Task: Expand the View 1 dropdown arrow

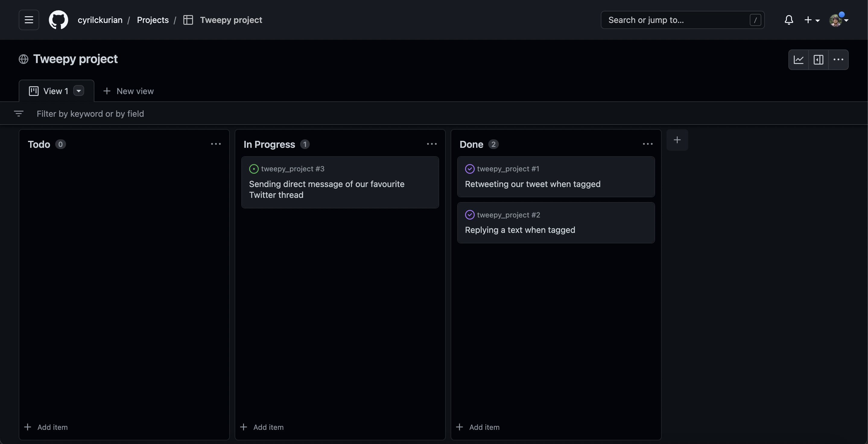Action: click(78, 91)
